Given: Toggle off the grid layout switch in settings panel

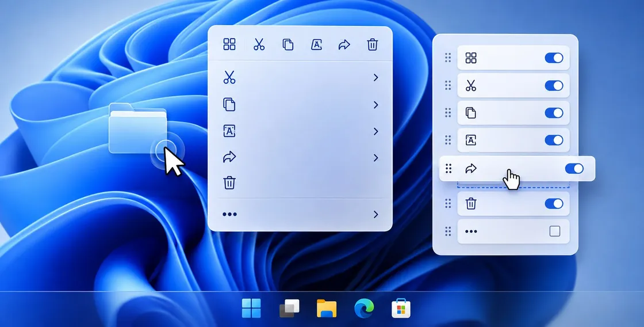Looking at the screenshot, I should point(554,58).
